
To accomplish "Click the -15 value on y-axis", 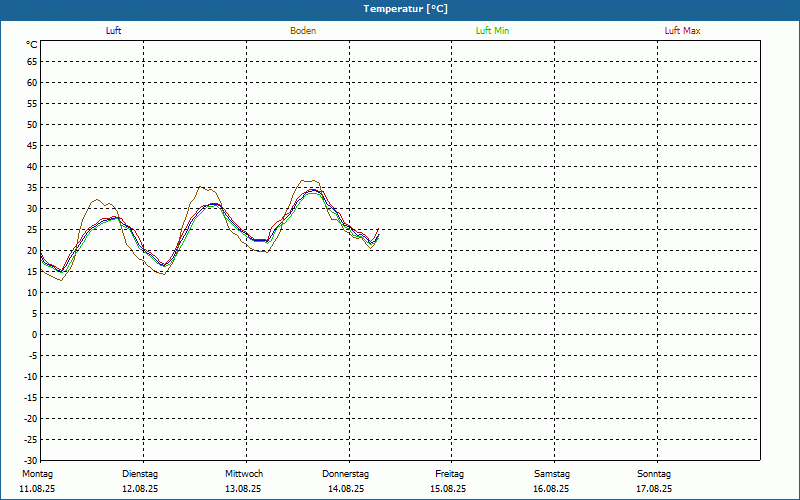I will click(30, 397).
